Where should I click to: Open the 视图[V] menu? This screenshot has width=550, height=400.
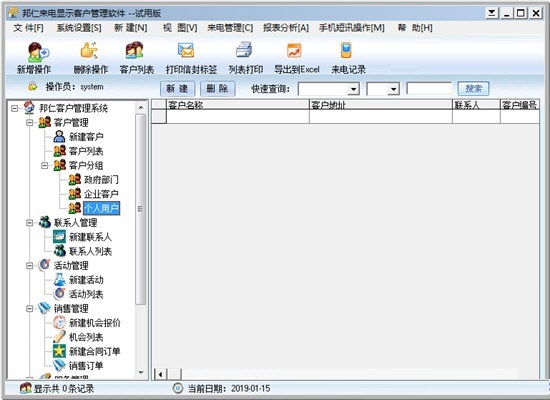[180, 28]
